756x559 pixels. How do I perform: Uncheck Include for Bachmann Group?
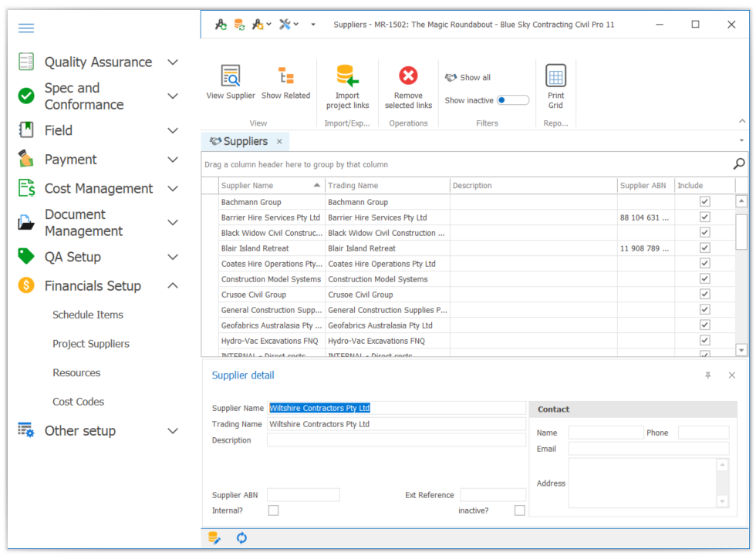(x=704, y=202)
